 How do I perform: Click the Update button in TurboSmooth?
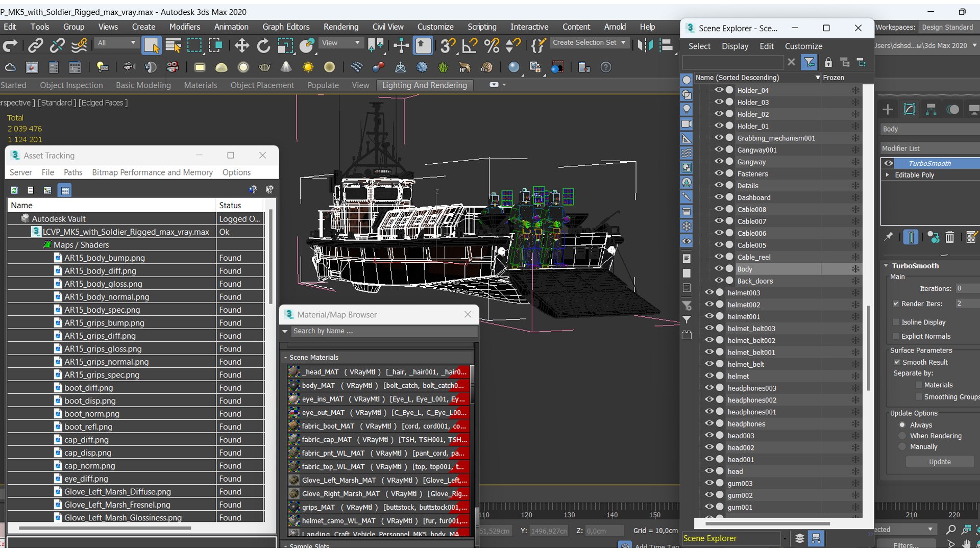tap(940, 462)
